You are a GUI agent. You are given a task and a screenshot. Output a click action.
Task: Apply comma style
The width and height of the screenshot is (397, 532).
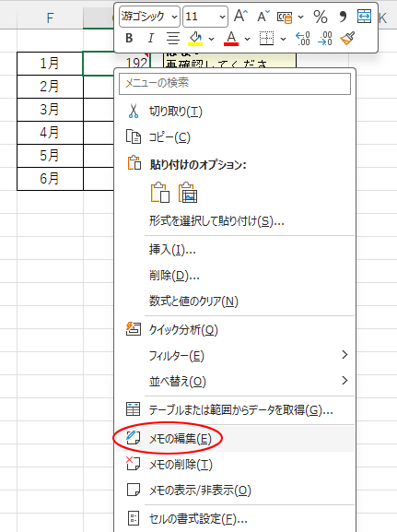coord(343,17)
